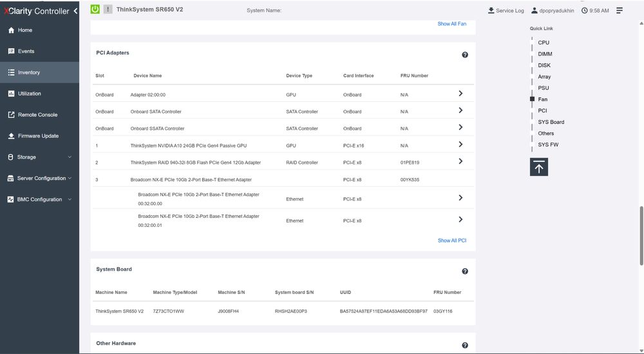Click Machine Type 7Z73CTO1WW
This screenshot has width=644, height=354.
[x=168, y=311]
